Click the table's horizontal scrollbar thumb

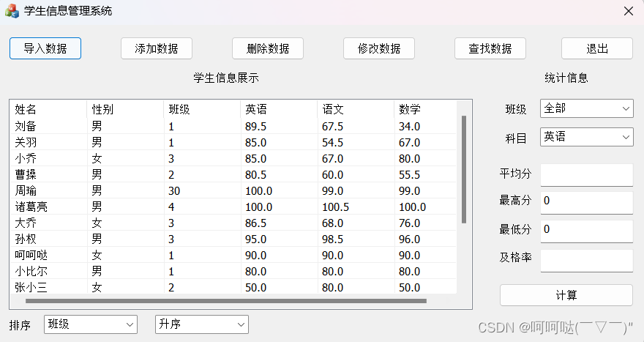point(226,301)
